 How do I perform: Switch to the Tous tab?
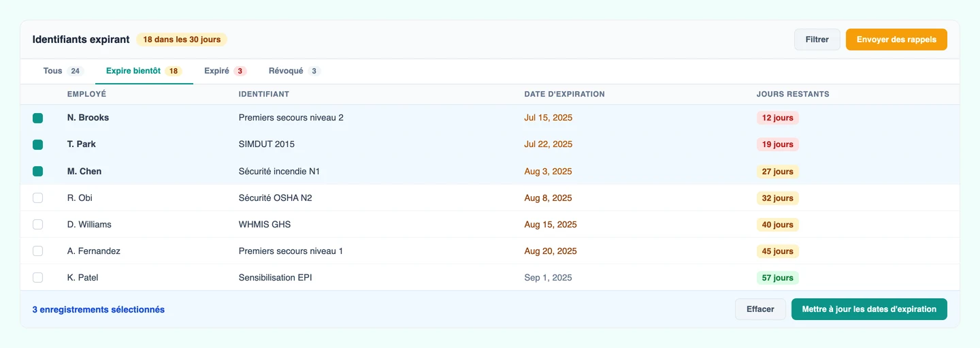(x=63, y=71)
